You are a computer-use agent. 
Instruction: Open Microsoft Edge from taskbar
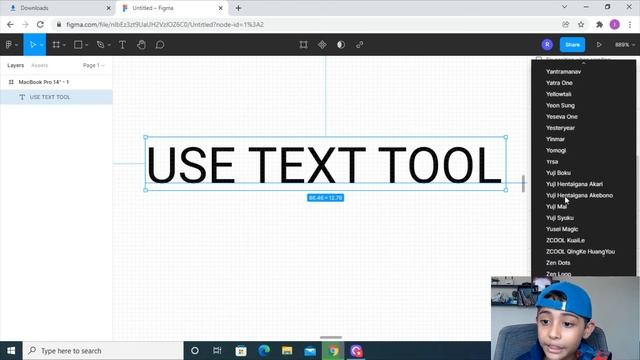click(264, 351)
